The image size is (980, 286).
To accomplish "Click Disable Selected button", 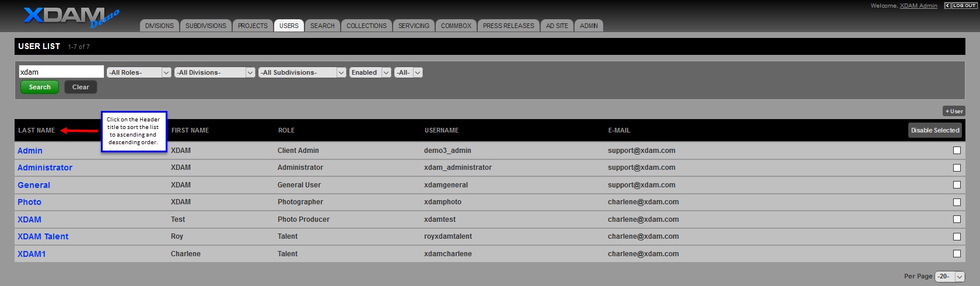I will point(935,130).
